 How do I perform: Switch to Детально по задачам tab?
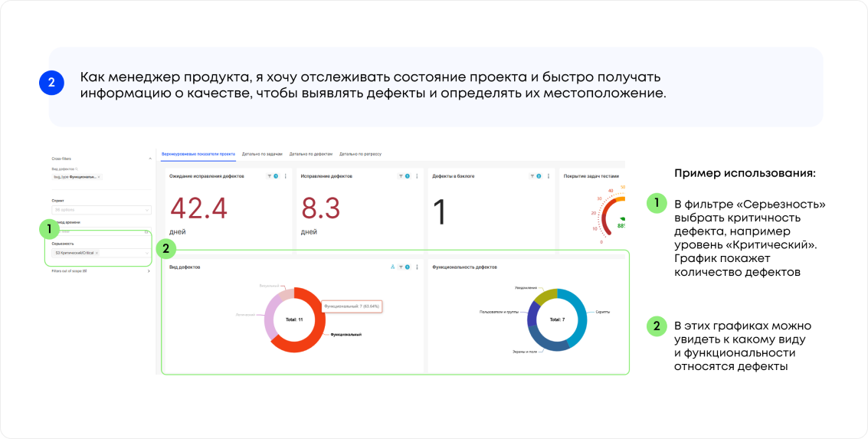(x=263, y=154)
